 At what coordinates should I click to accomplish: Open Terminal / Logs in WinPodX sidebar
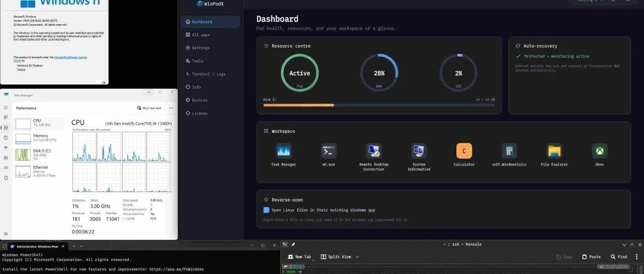tap(211, 74)
